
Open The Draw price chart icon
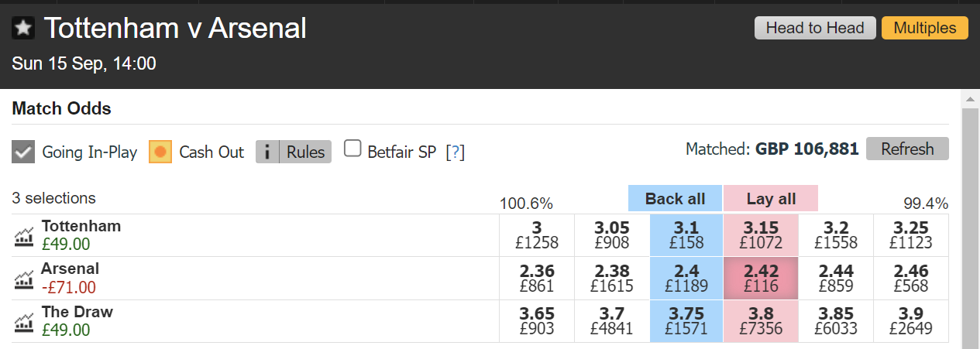click(x=24, y=322)
